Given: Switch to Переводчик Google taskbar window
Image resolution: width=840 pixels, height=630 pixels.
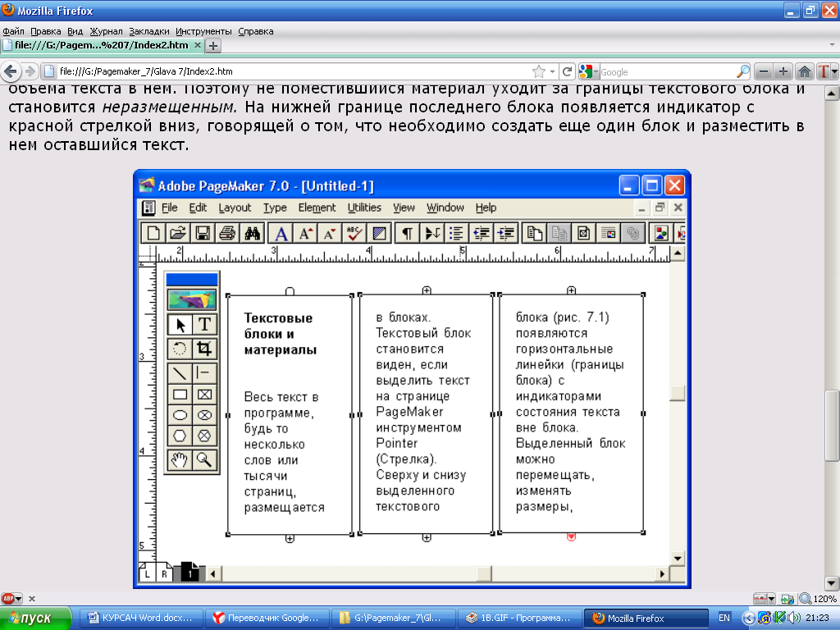Looking at the screenshot, I should (267, 619).
